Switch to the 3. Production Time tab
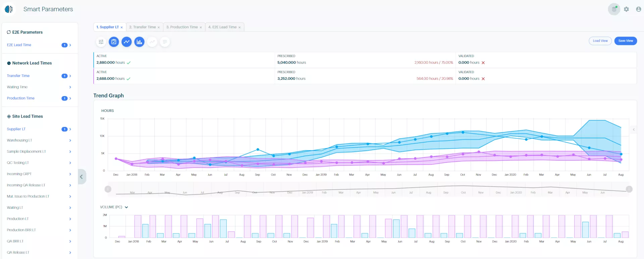This screenshot has height=259, width=644. pyautogui.click(x=182, y=27)
